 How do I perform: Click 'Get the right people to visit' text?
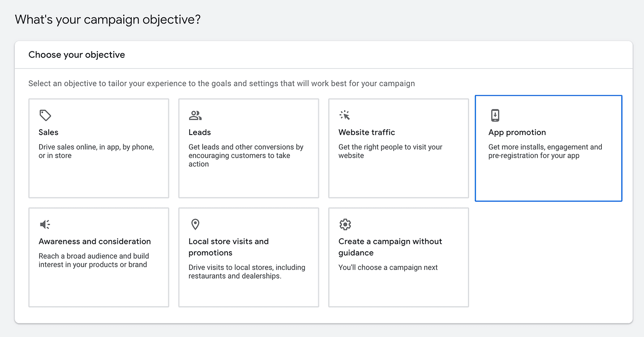click(x=390, y=151)
